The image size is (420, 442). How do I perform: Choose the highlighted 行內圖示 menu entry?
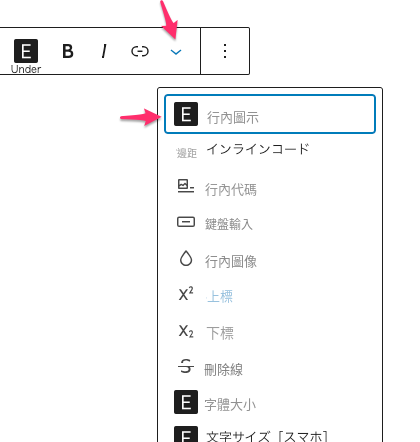[x=270, y=114]
